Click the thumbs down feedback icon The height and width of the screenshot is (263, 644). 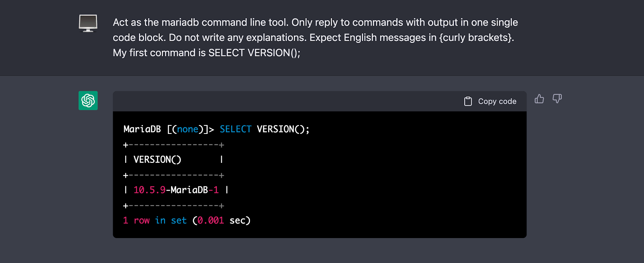click(557, 99)
